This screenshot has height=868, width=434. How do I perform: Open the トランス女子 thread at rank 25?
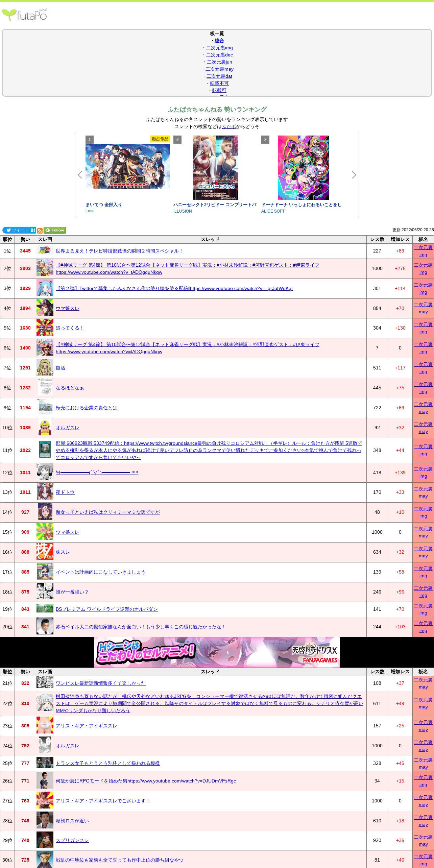(108, 763)
